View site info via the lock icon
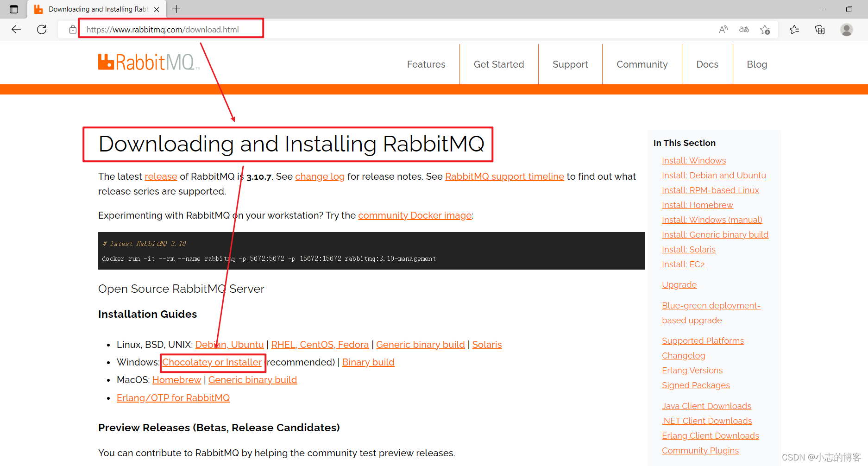This screenshot has height=466, width=868. pos(73,30)
